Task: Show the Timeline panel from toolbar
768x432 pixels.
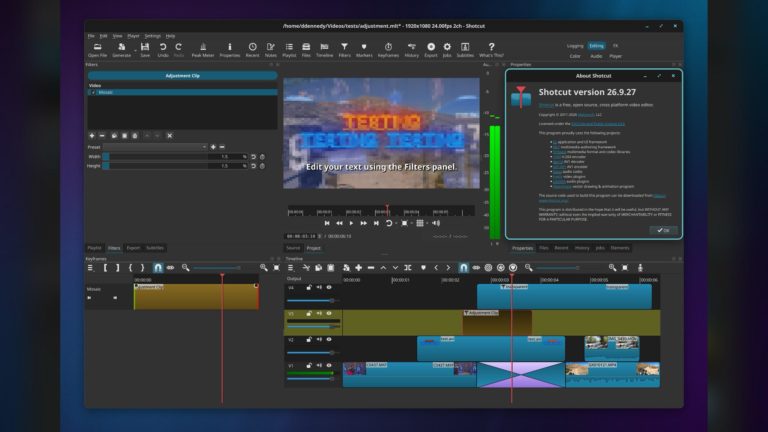Action: [x=324, y=49]
